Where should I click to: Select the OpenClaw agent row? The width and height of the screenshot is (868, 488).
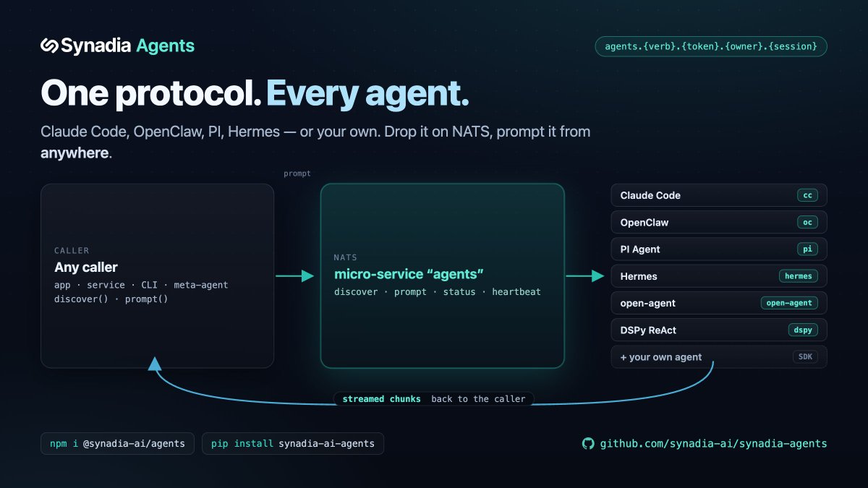(719, 223)
